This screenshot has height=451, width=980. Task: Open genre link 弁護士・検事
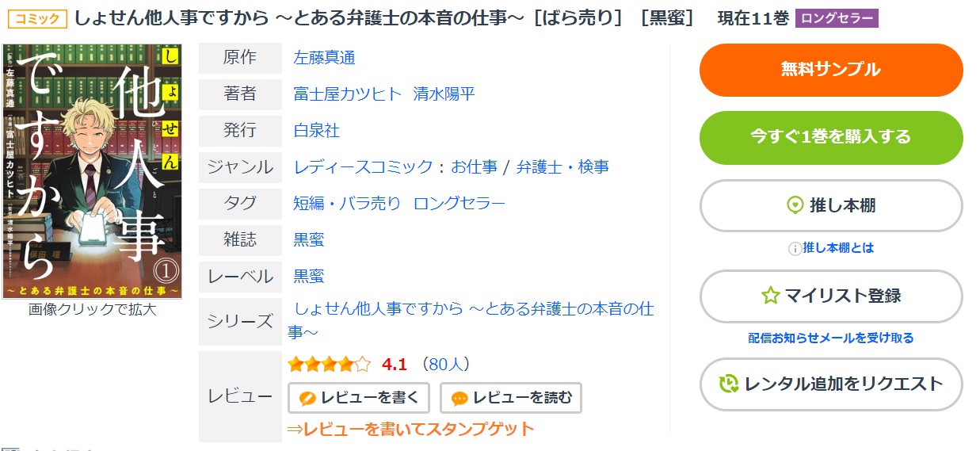pos(562,167)
